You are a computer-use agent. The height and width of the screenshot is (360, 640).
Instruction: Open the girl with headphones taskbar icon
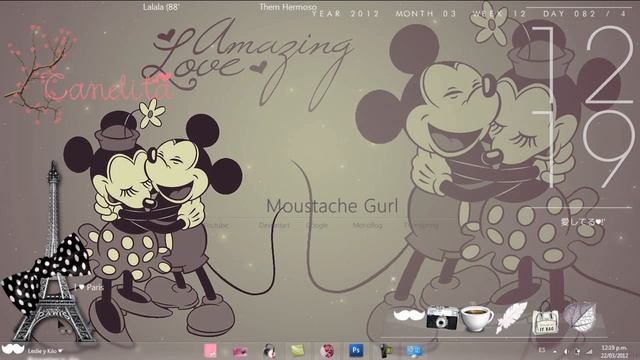pos(269,351)
